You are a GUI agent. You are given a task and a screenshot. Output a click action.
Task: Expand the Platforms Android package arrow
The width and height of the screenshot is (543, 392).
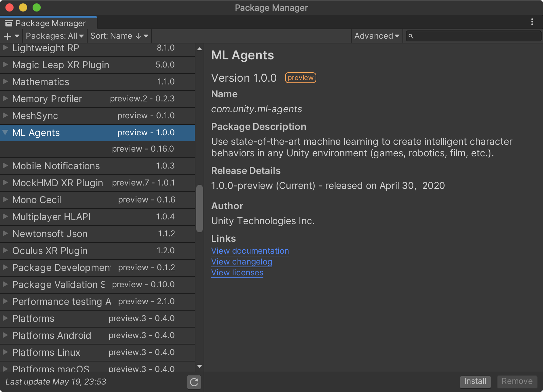click(x=5, y=335)
